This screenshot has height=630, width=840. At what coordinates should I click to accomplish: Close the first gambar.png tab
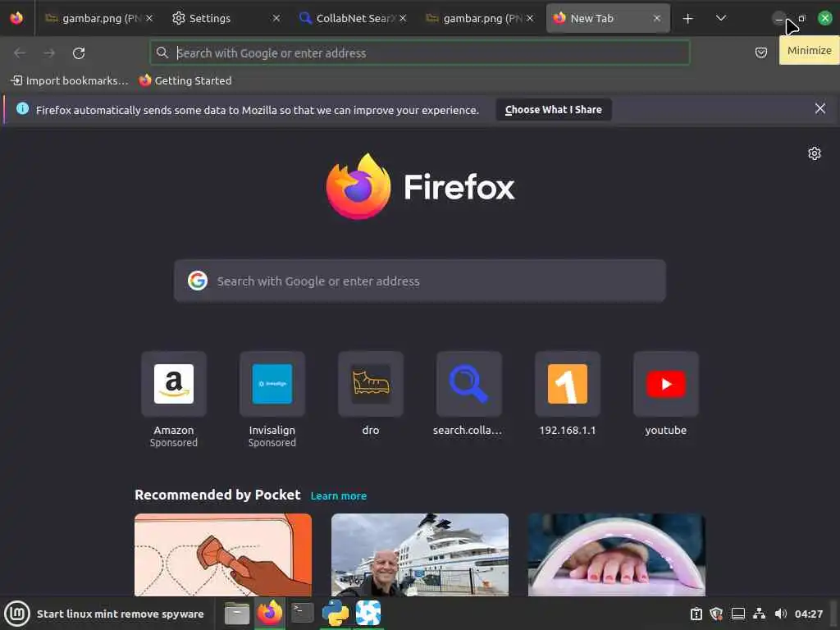pos(149,18)
